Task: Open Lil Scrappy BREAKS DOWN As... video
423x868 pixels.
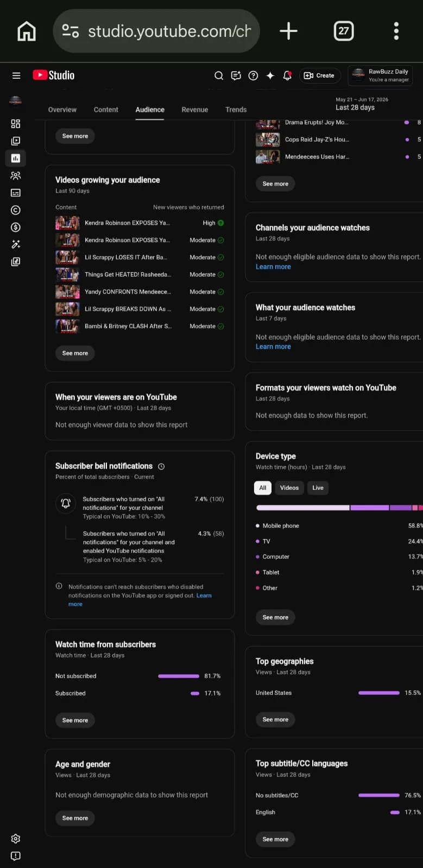Action: 140,309
